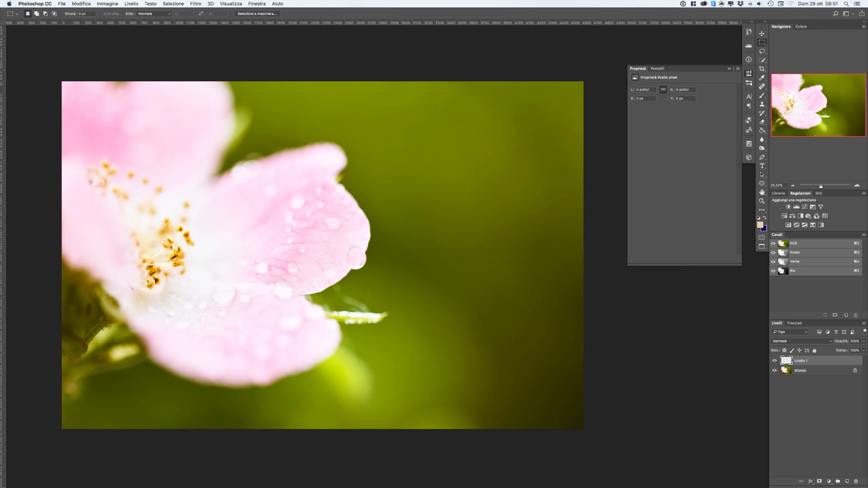Image resolution: width=868 pixels, height=488 pixels.
Task: Click the delete layer trash icon
Action: click(856, 481)
